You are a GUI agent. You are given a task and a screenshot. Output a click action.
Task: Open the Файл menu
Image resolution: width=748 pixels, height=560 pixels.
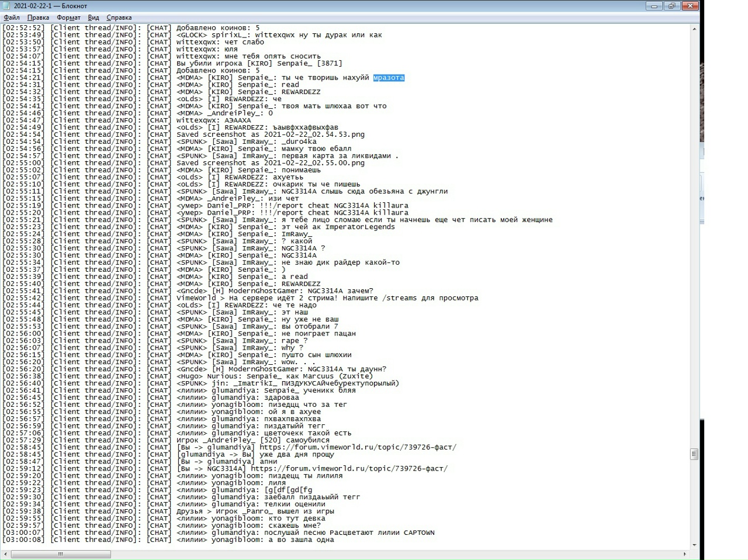click(11, 18)
